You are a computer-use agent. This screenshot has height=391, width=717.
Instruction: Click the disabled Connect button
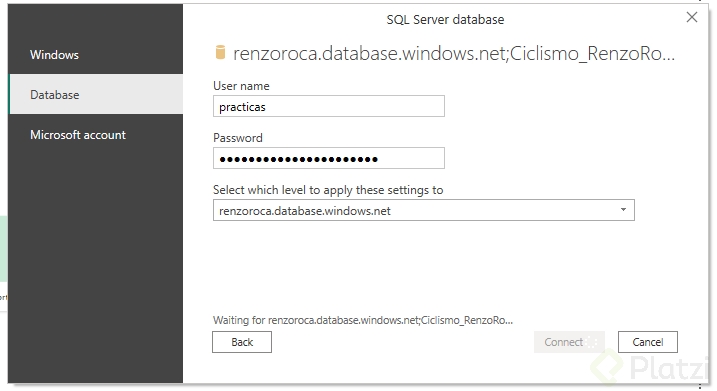coord(569,342)
